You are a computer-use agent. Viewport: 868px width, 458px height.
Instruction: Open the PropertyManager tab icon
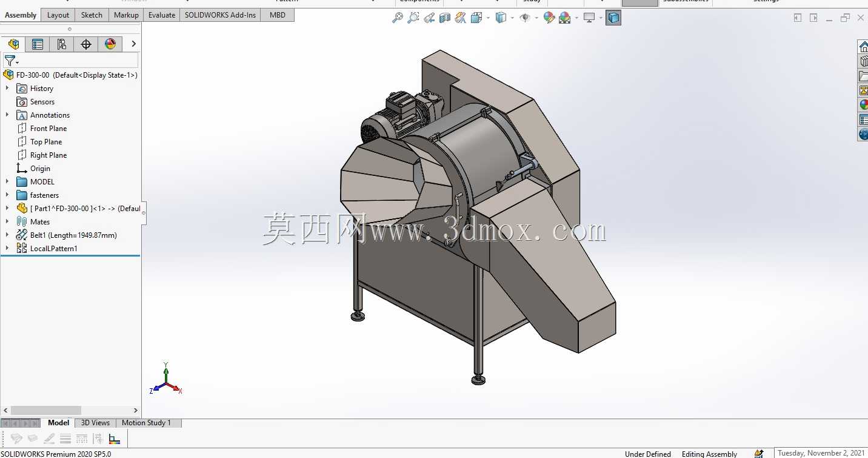(x=38, y=44)
